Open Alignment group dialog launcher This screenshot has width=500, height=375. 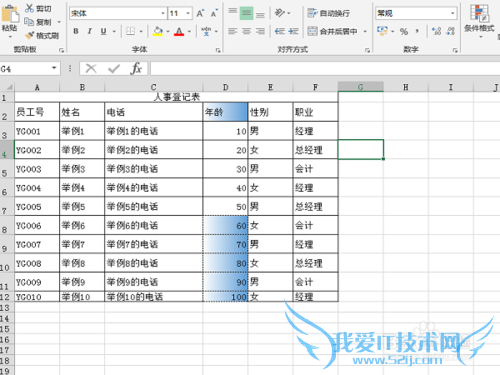tap(367, 50)
